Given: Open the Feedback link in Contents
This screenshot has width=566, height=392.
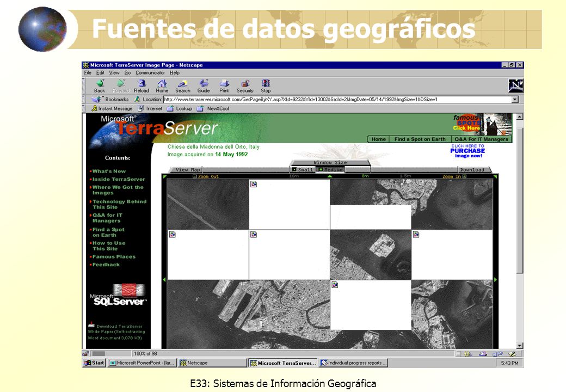Looking at the screenshot, I should tap(106, 265).
